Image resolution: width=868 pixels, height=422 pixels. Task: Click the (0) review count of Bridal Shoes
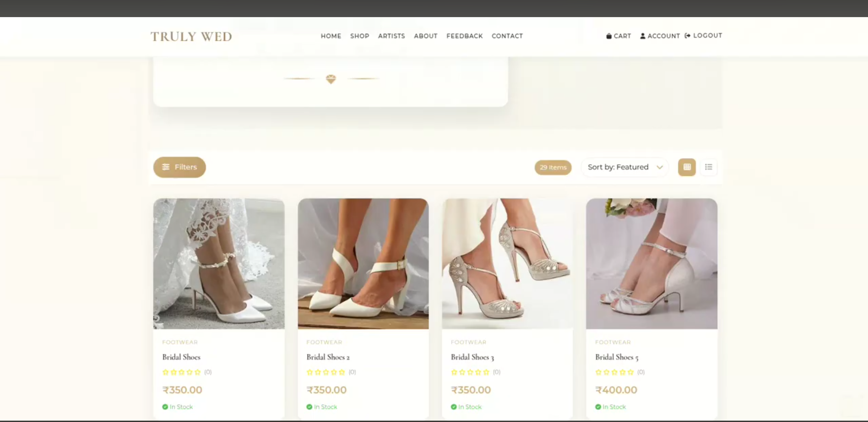208,372
